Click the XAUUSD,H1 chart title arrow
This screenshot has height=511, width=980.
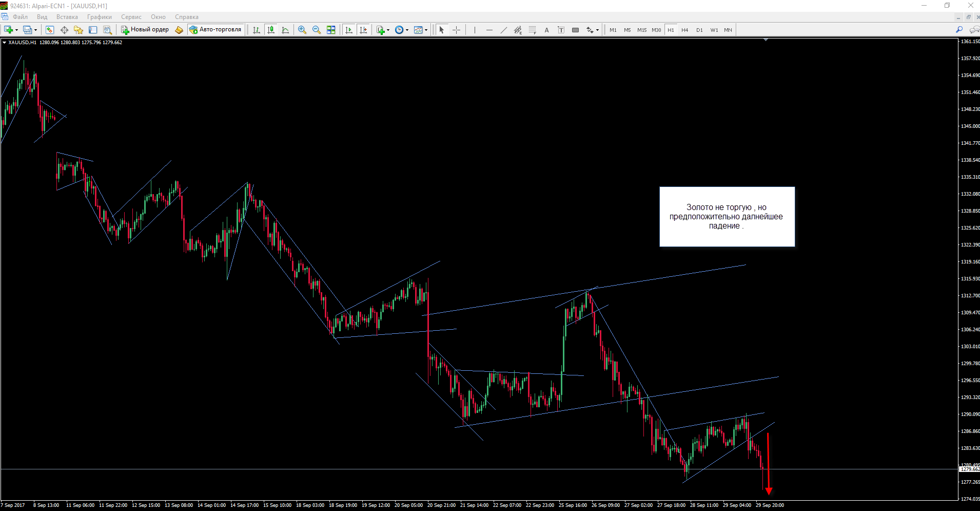click(x=4, y=43)
